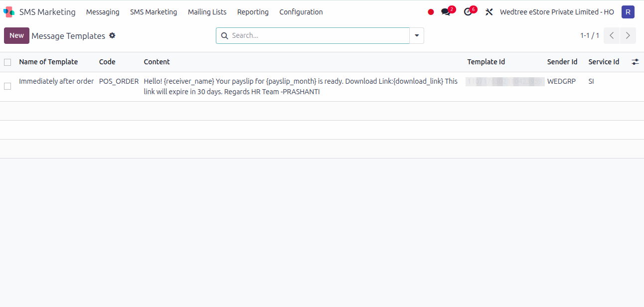Go to the previous page arrow
This screenshot has width=644, height=307.
(x=612, y=35)
